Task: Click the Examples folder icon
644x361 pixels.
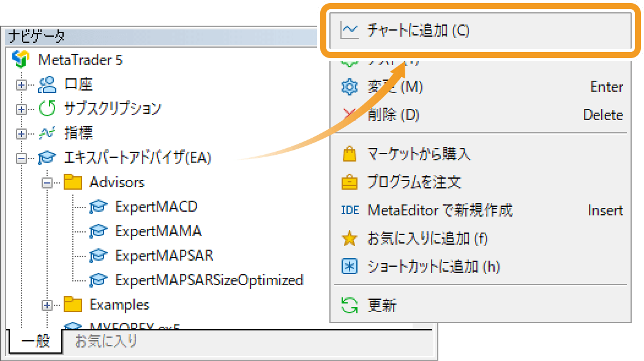Action: coord(73,304)
